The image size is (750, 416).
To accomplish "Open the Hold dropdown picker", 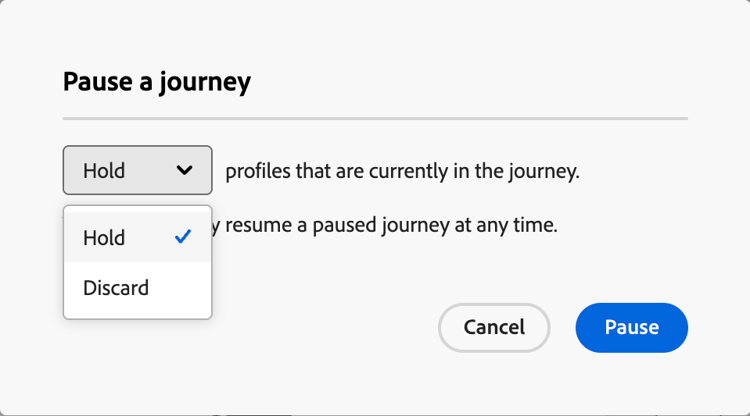I will coord(137,170).
